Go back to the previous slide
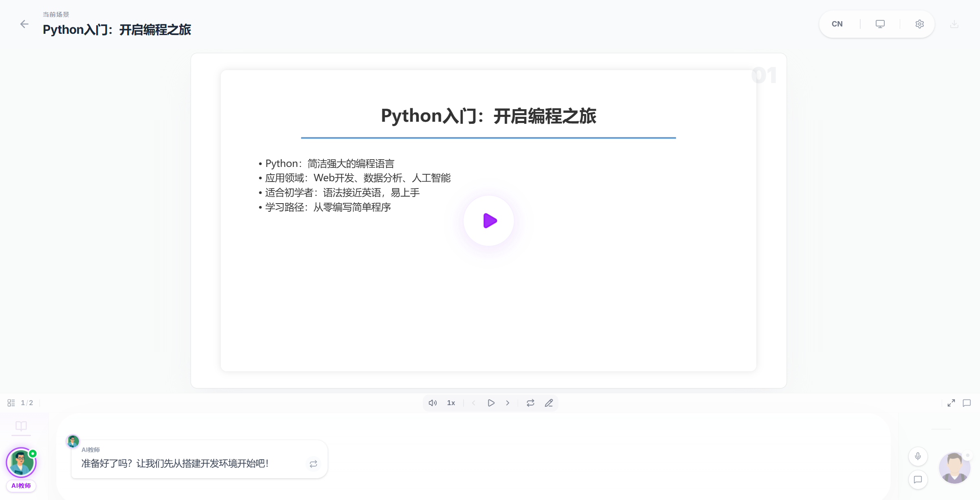The image size is (980, 500). [x=473, y=403]
